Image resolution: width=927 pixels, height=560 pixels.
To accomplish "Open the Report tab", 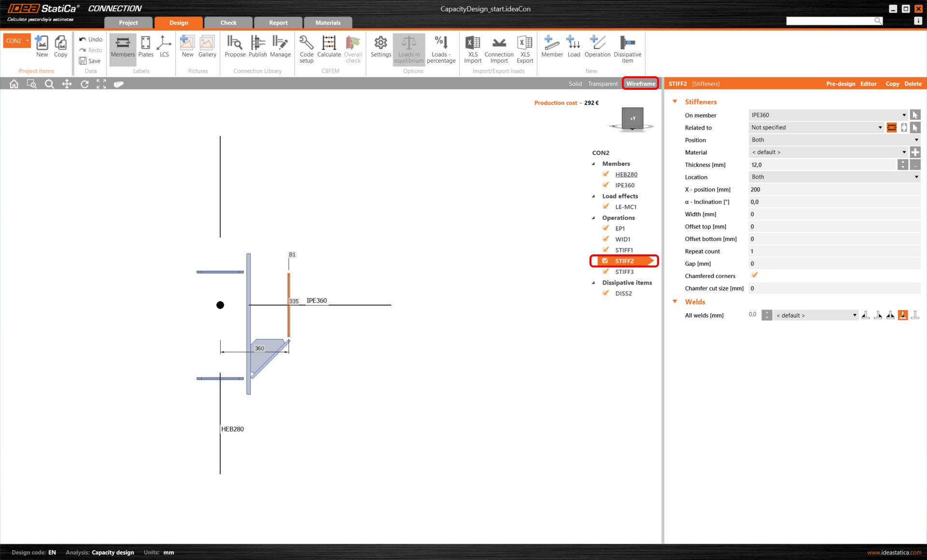I will (x=278, y=22).
